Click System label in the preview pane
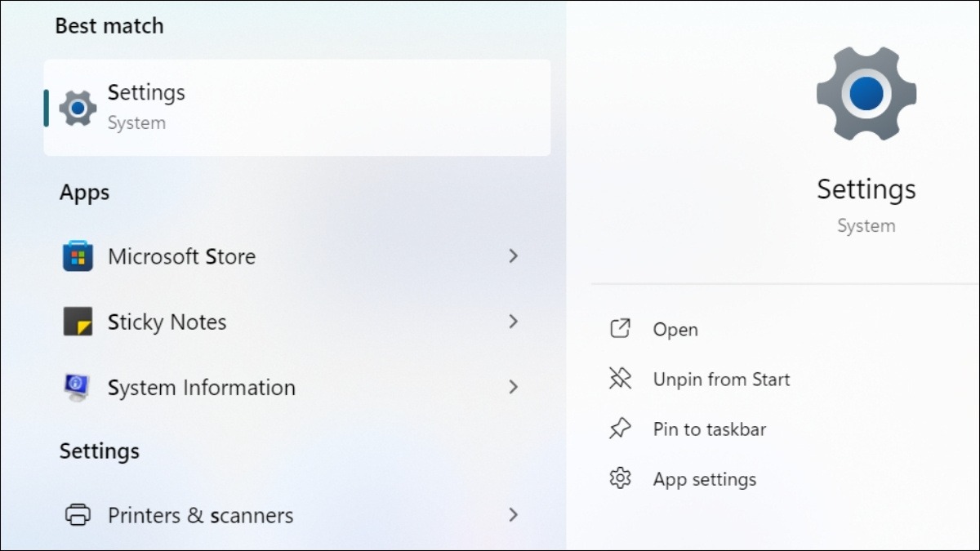Image resolution: width=980 pixels, height=551 pixels. pyautogui.click(x=866, y=226)
